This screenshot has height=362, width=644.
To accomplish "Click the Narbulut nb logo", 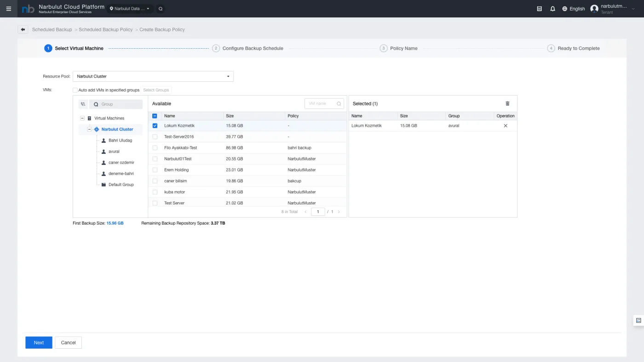I will click(x=28, y=9).
